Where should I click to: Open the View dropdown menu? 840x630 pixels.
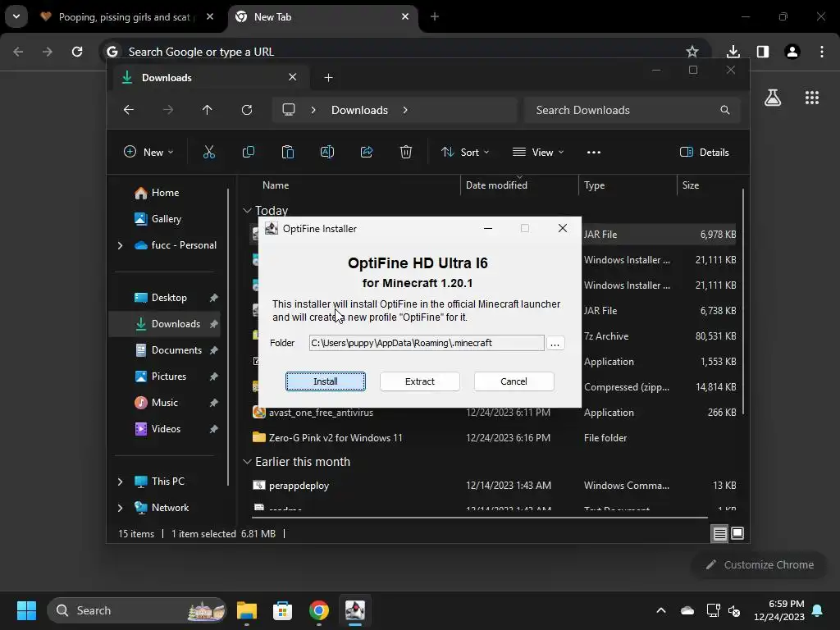pyautogui.click(x=538, y=152)
